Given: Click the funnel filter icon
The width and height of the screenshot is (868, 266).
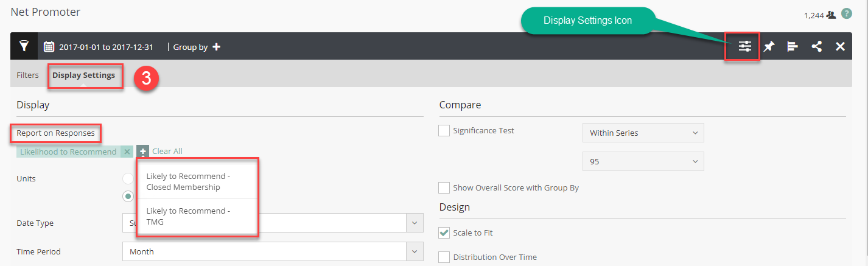Looking at the screenshot, I should tap(24, 46).
